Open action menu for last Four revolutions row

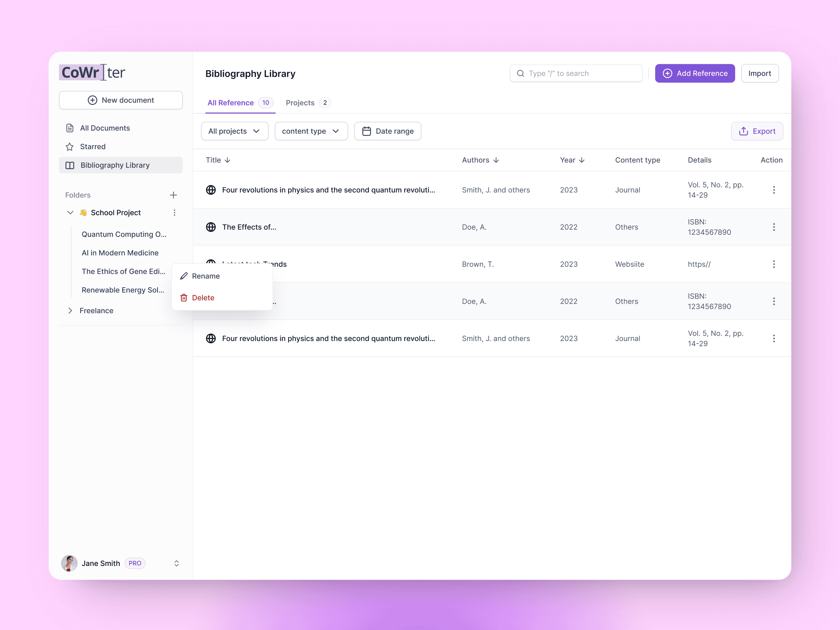[774, 338]
